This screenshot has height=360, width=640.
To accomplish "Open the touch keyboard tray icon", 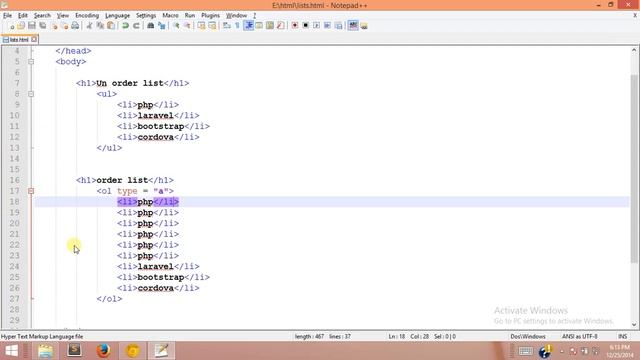I will 525,351.
